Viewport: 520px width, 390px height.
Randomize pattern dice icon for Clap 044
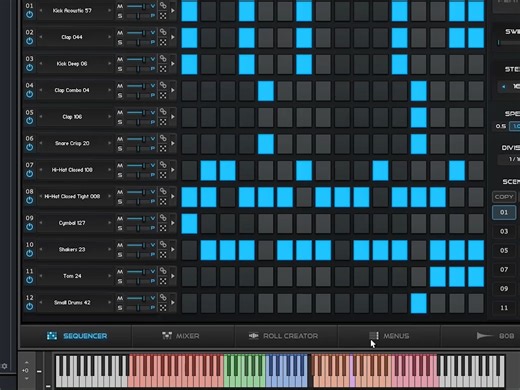(x=163, y=42)
